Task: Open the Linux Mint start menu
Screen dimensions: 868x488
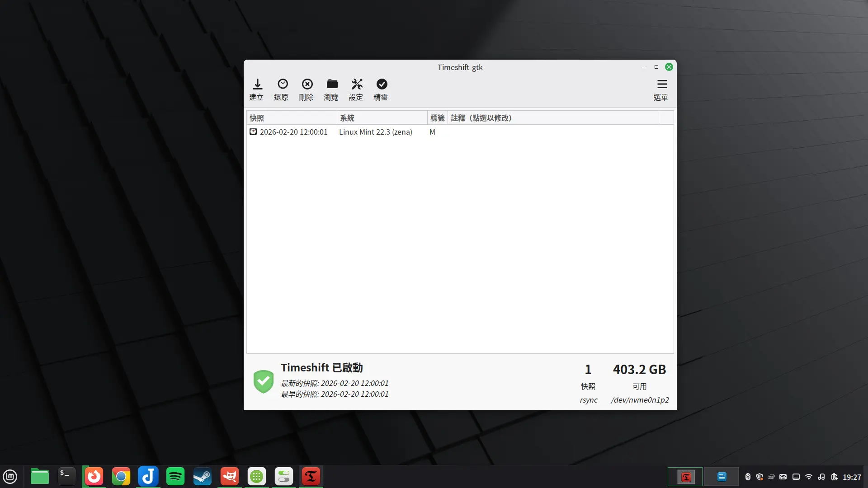Action: pyautogui.click(x=10, y=476)
